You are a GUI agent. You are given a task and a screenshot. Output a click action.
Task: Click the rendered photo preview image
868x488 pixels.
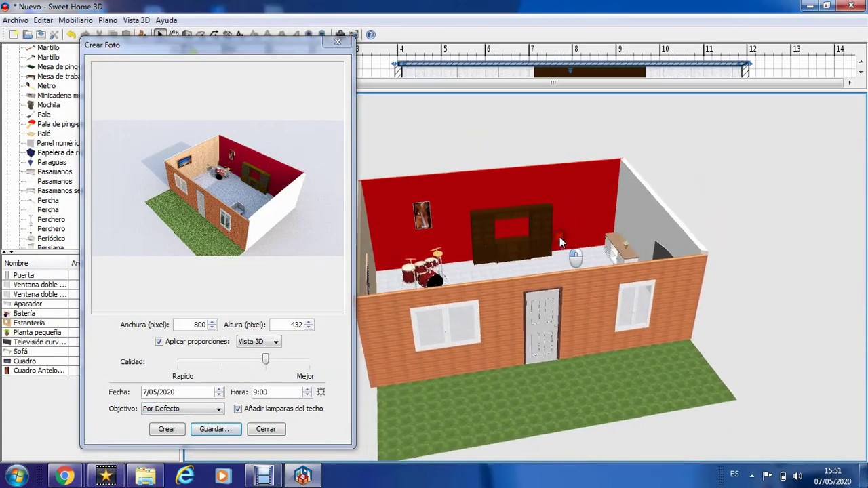click(x=218, y=188)
